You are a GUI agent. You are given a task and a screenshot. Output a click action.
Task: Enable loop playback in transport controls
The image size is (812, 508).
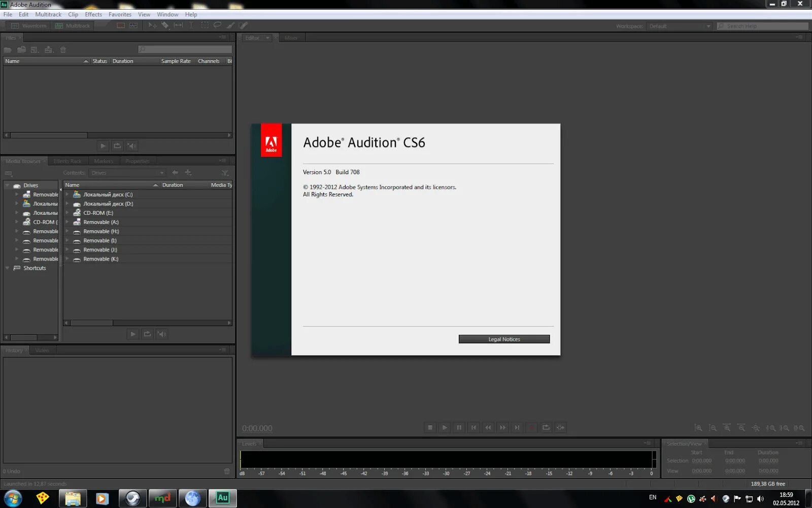[546, 427]
